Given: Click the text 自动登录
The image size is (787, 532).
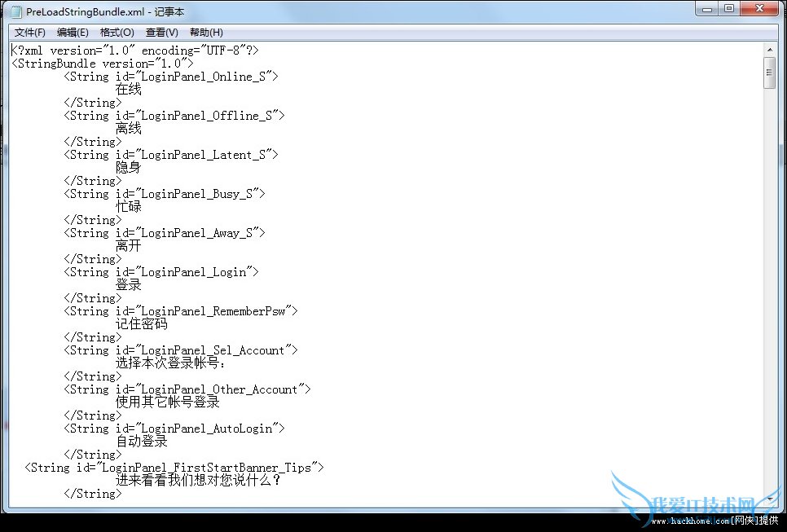Looking at the screenshot, I should click(x=142, y=442).
